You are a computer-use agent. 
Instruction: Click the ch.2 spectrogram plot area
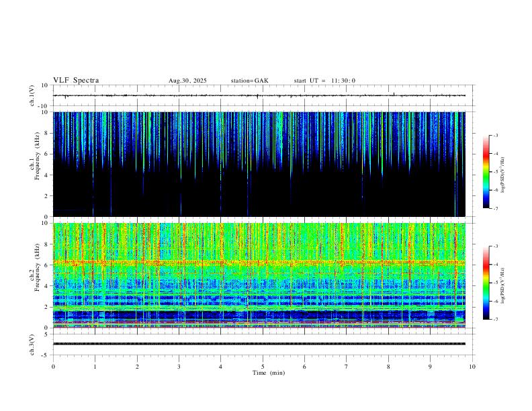coord(259,275)
